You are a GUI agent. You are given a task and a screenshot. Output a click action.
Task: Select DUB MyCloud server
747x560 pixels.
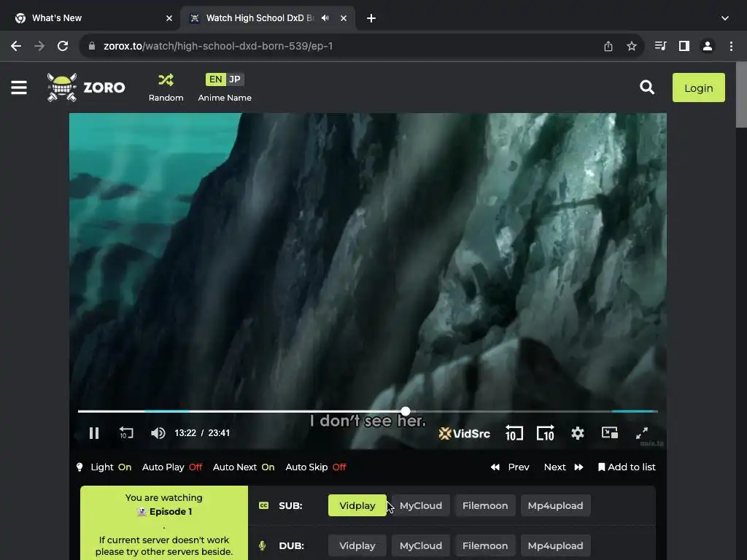(x=421, y=545)
